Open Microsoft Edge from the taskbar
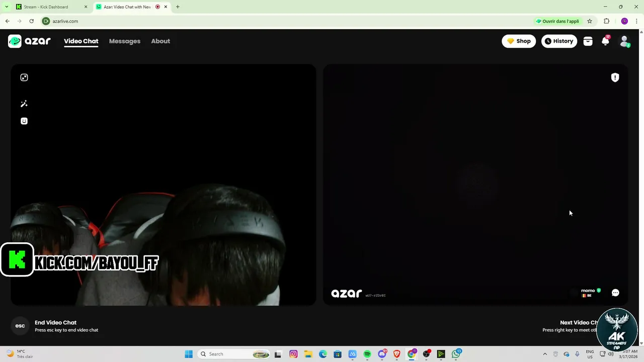This screenshot has width=644, height=362. (323, 354)
